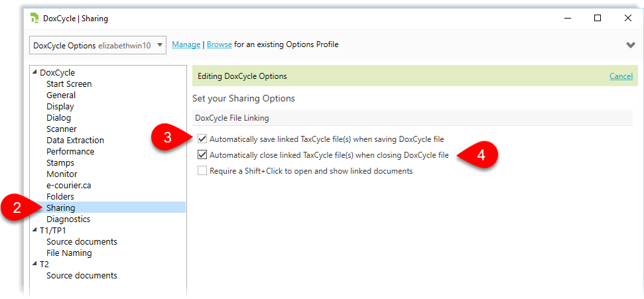644x299 pixels.
Task: Collapse the T1/TP1 tree node
Action: 34,230
